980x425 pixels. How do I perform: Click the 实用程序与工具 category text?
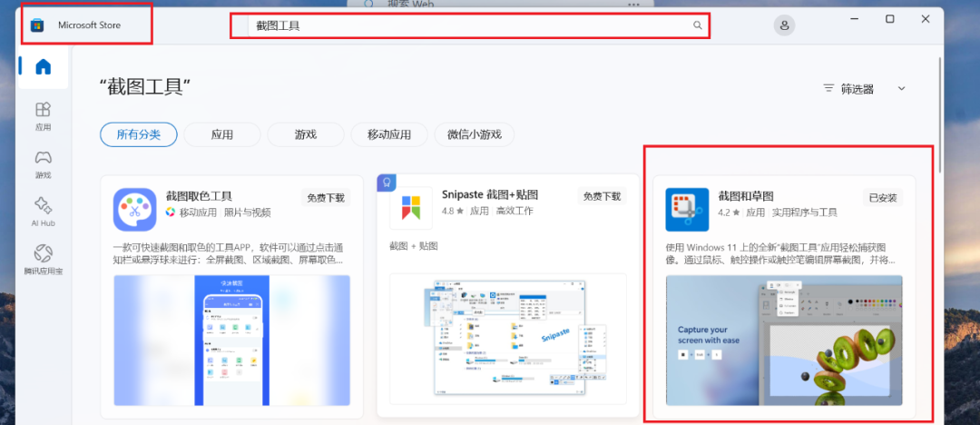click(804, 212)
